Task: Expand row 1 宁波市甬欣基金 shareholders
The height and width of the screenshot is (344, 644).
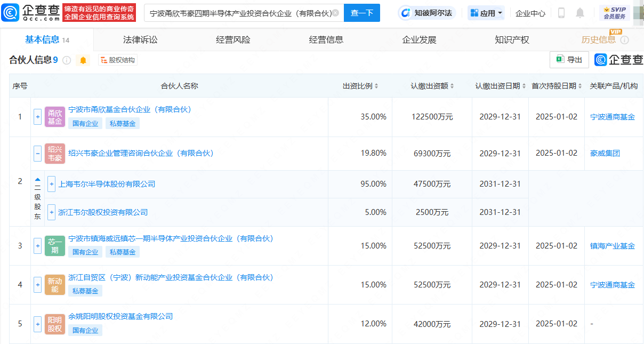Action: (37, 117)
